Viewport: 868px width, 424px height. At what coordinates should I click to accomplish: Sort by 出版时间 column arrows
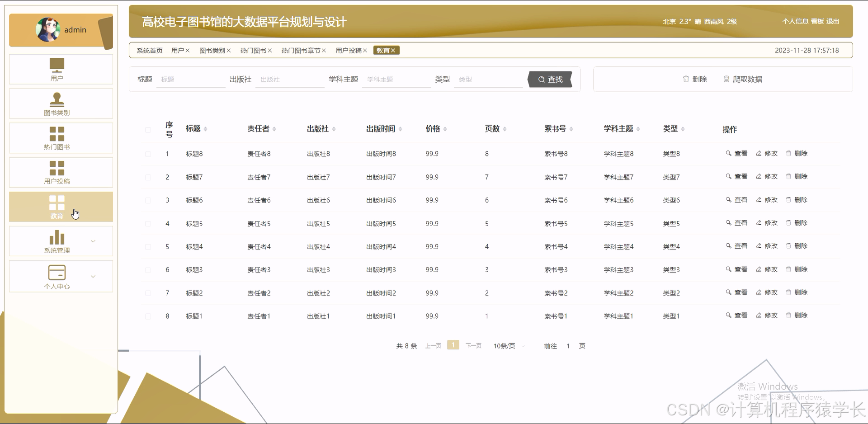[x=401, y=129]
